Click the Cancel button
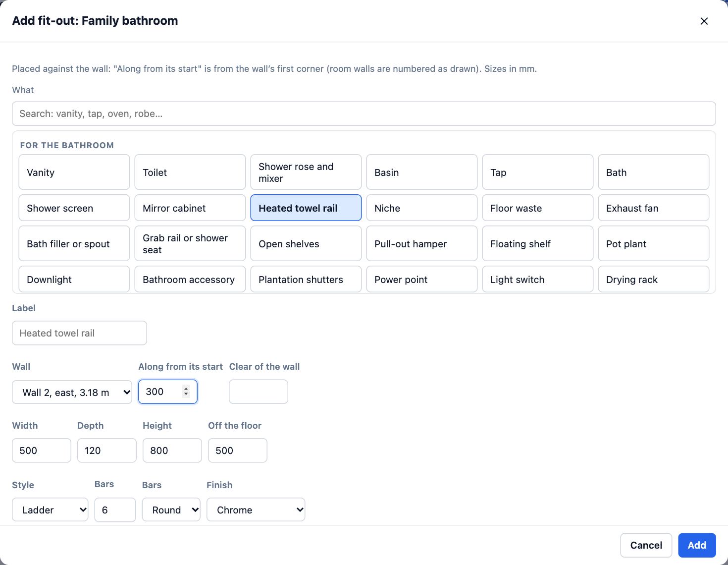This screenshot has width=728, height=565. (x=646, y=545)
